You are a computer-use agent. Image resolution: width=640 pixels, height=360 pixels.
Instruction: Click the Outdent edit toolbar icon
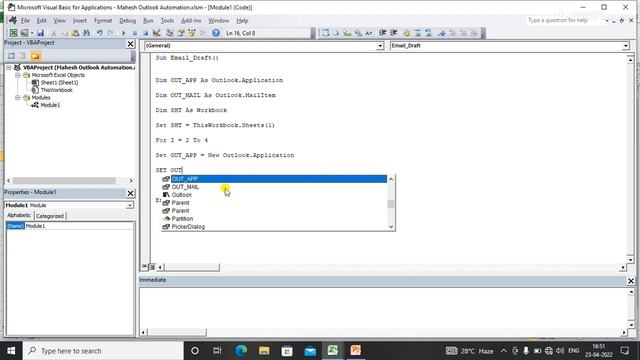(393, 33)
